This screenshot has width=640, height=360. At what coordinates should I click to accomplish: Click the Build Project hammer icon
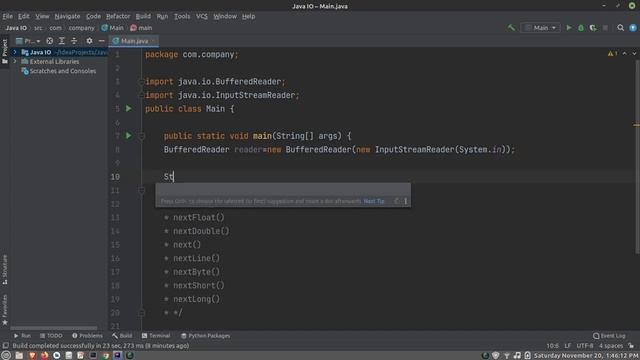click(511, 28)
